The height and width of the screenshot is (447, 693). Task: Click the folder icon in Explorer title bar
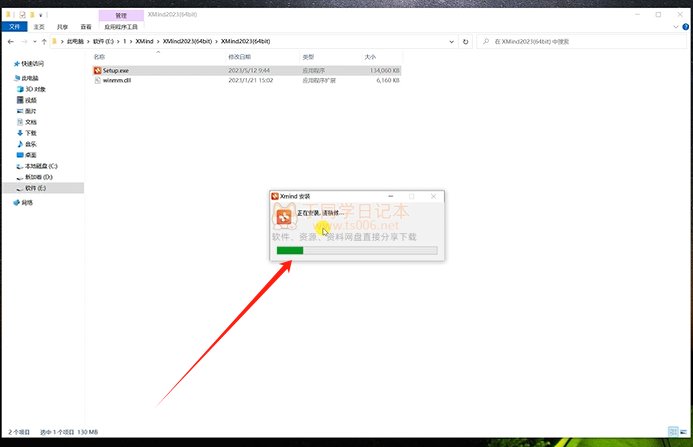point(8,15)
